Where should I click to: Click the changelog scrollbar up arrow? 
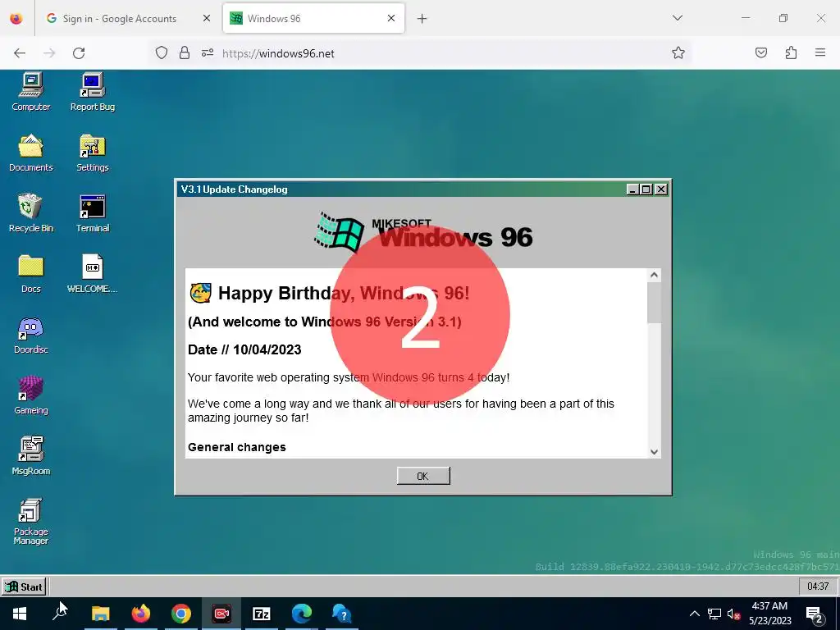[654, 276]
